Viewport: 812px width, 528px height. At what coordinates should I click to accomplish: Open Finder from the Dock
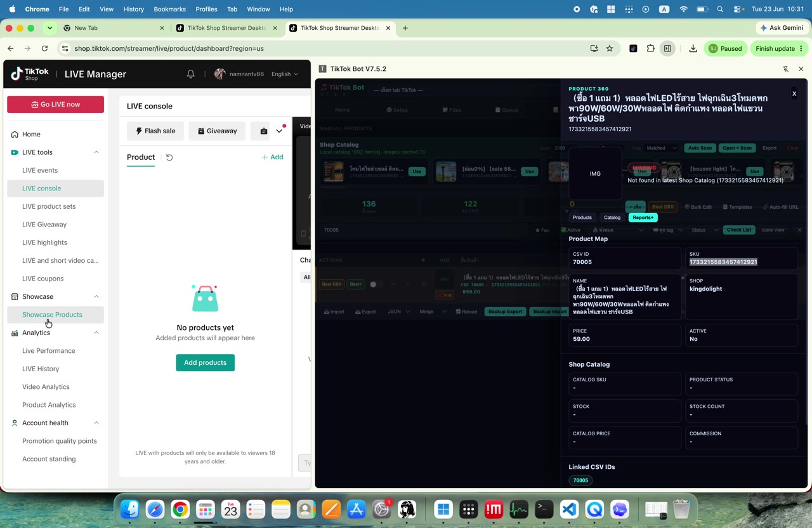(130, 509)
